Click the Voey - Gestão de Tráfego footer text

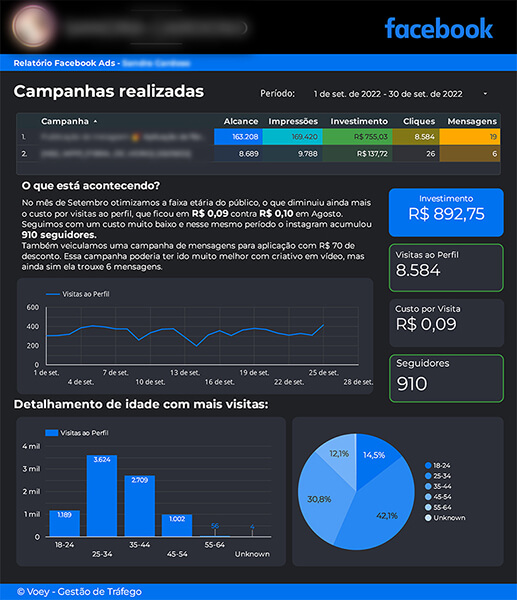pyautogui.click(x=80, y=592)
